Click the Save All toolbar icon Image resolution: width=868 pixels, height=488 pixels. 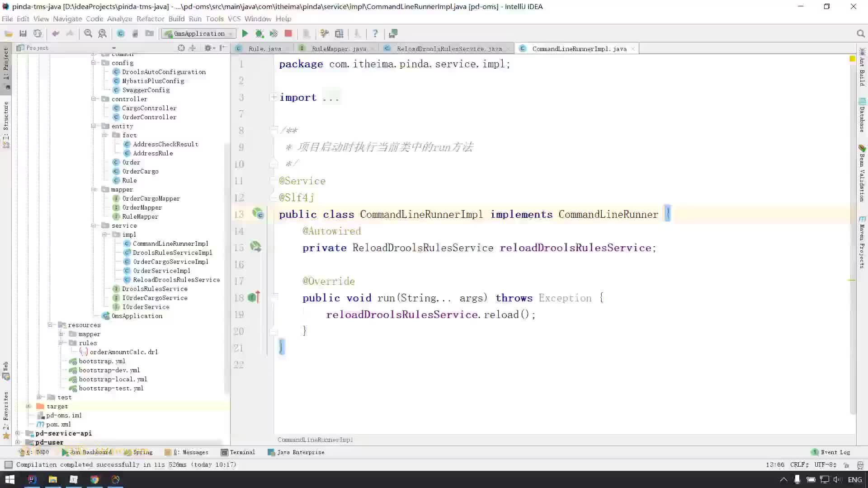tap(23, 33)
